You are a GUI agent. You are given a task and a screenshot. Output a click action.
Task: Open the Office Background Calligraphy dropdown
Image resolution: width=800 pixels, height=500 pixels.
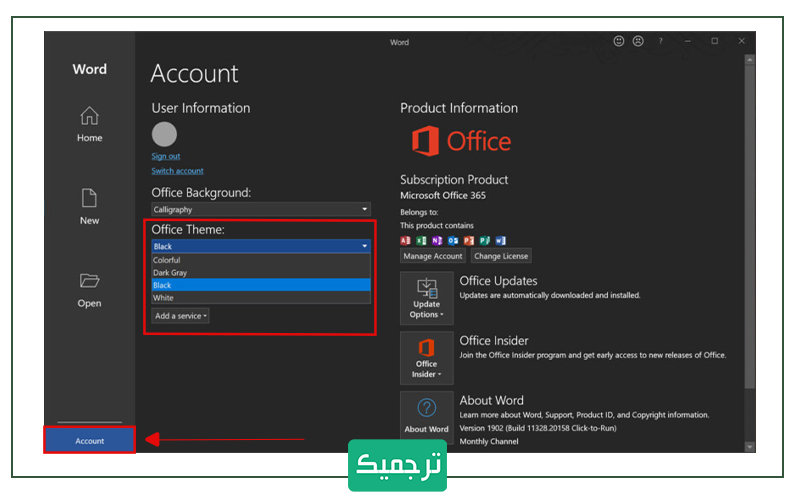(x=261, y=209)
